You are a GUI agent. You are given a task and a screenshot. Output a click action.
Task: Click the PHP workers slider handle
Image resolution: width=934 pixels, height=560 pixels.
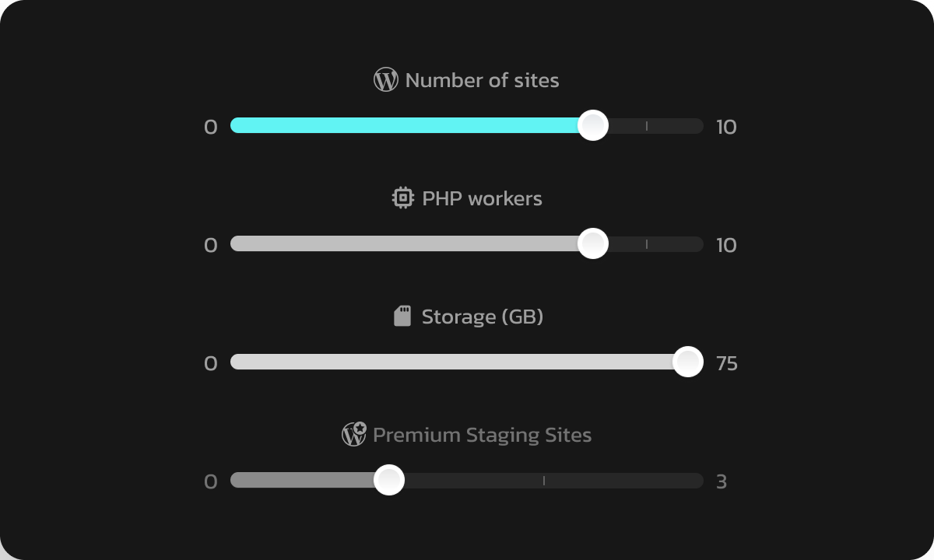pos(593,243)
